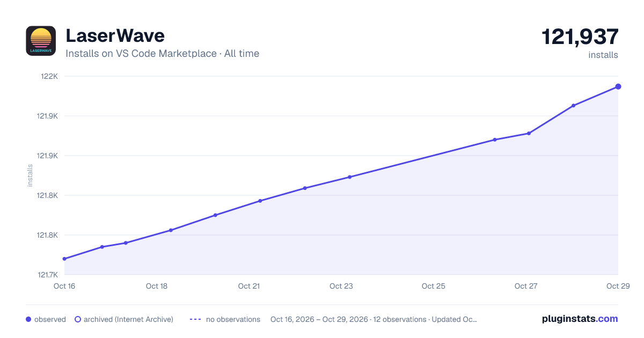Select the data point above Oct 18
Screen dimensions: 644x338
click(x=171, y=230)
